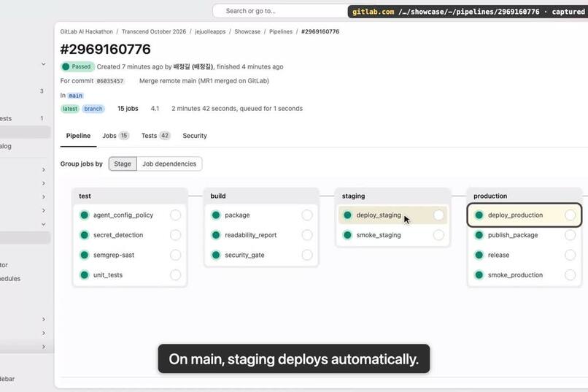The width and height of the screenshot is (588, 392).
Task: Retry the readability_report job using its action button
Action: tap(306, 235)
